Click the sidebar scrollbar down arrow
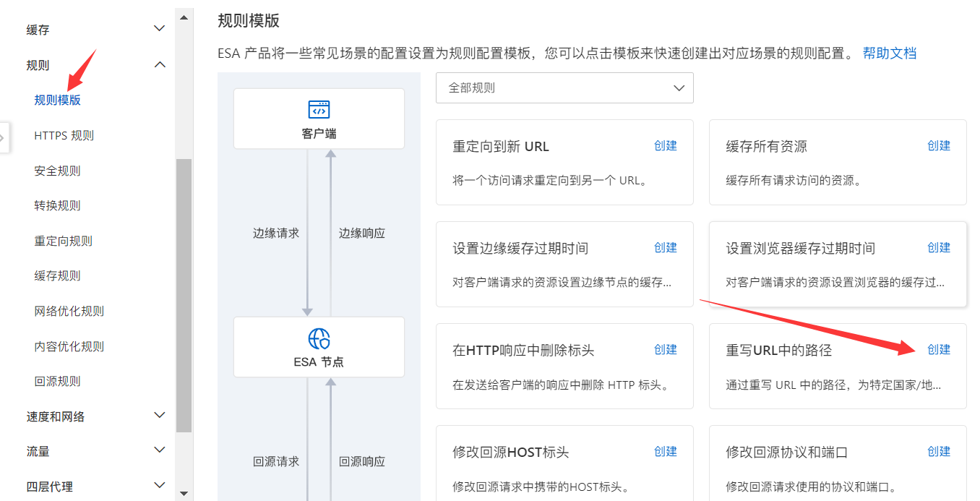This screenshot has height=501, width=980. click(184, 493)
